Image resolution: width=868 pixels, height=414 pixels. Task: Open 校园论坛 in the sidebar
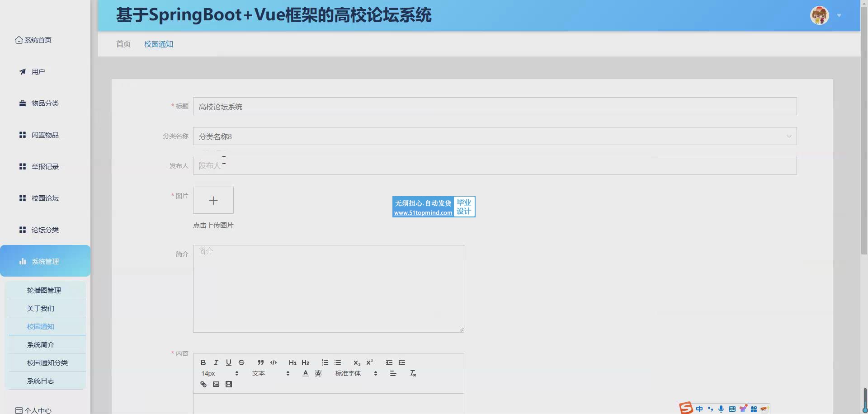[45, 198]
